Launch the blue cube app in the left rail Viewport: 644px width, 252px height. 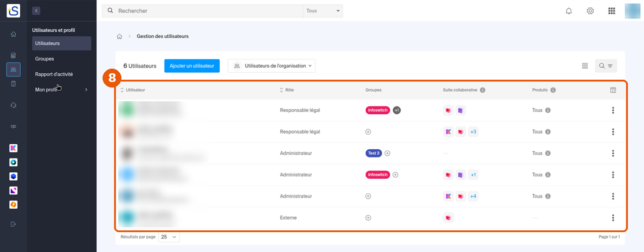coord(13,176)
